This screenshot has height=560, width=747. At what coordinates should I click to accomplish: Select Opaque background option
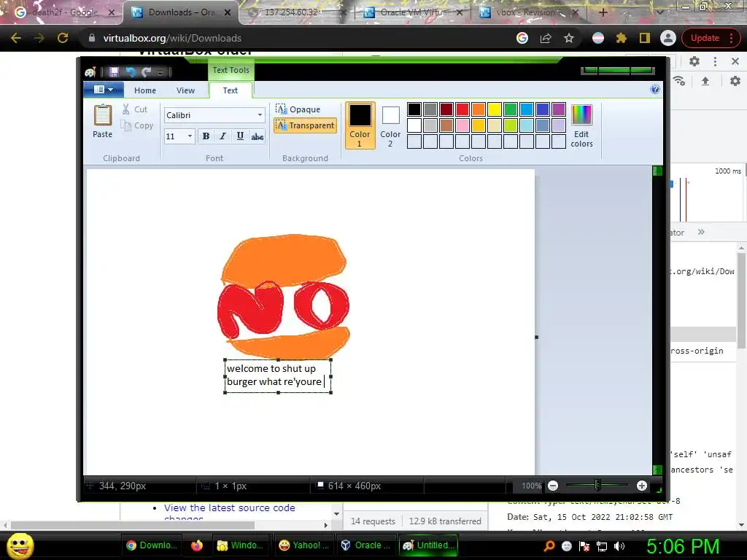(x=298, y=109)
